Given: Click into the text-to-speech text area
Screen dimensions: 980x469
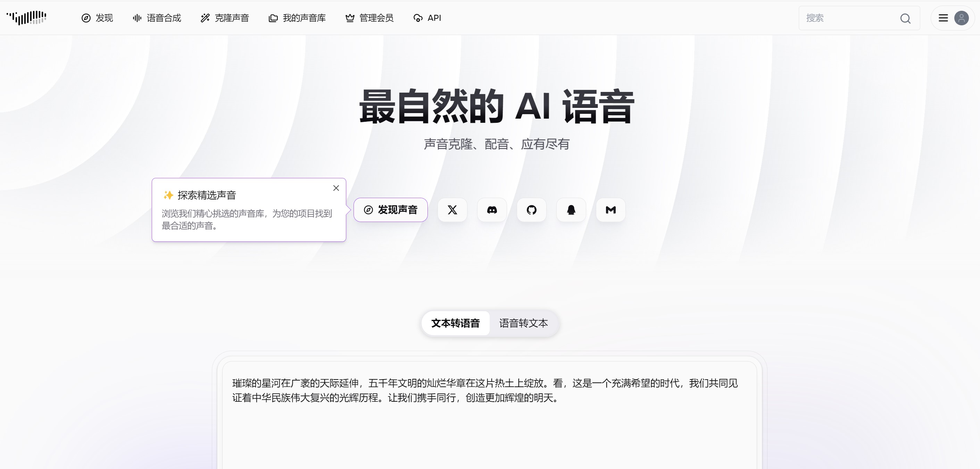Looking at the screenshot, I should (489, 429).
